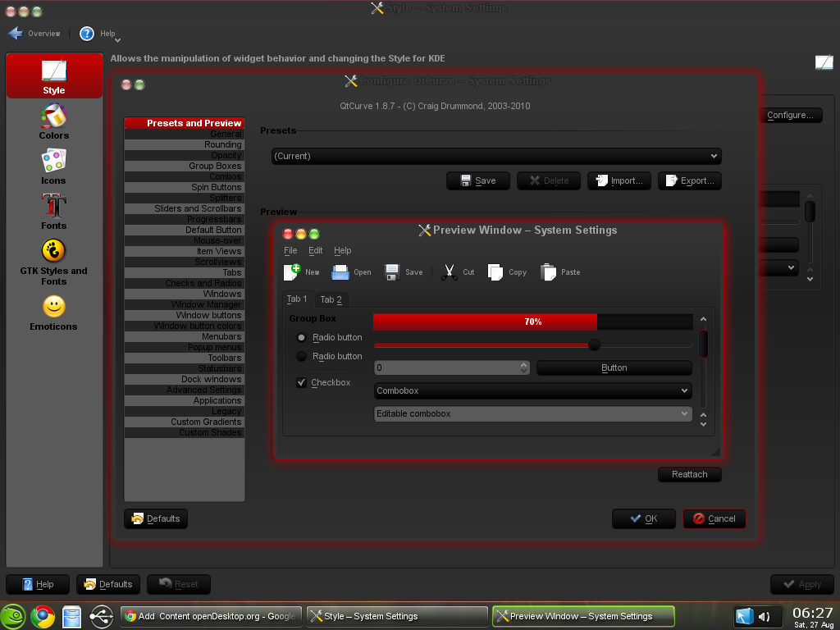Click Save icon in preview toolbar
Viewport: 840px width, 630px height.
(x=404, y=272)
